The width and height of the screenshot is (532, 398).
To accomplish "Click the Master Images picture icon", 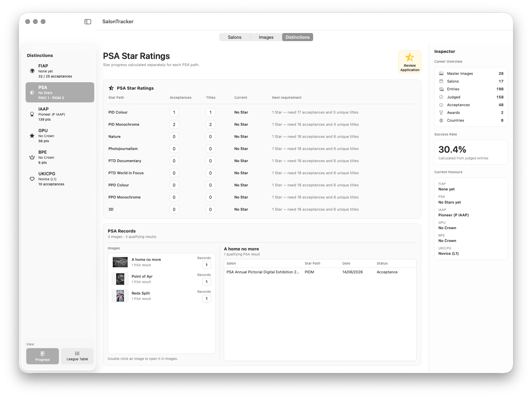I will [441, 73].
